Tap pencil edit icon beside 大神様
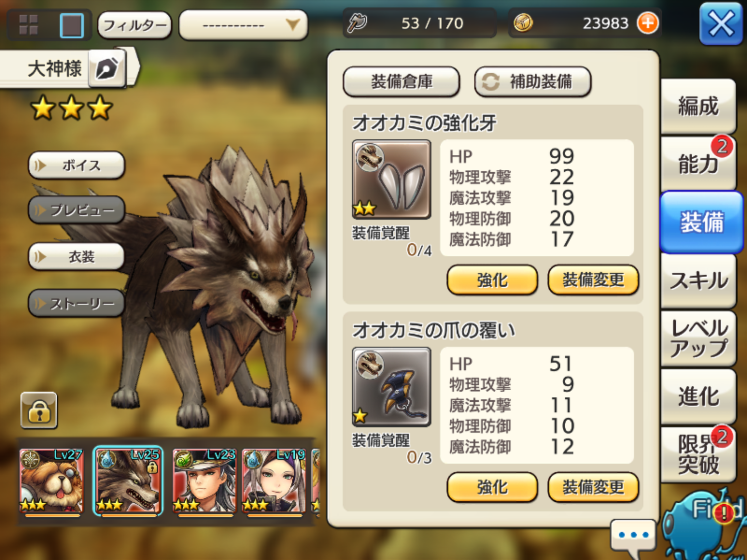The height and width of the screenshot is (560, 747). [107, 68]
